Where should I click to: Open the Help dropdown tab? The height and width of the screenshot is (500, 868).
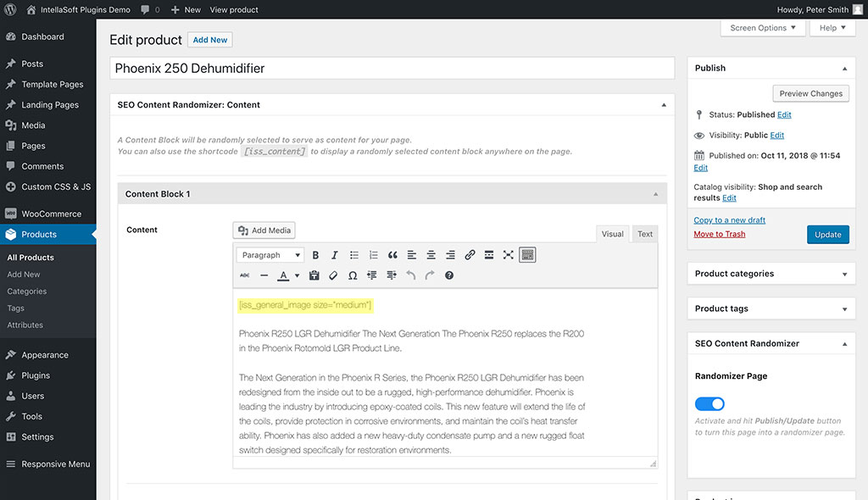832,28
